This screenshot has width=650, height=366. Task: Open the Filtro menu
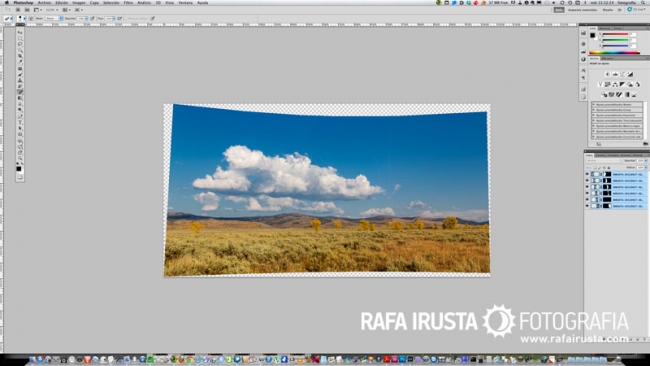(x=128, y=2)
